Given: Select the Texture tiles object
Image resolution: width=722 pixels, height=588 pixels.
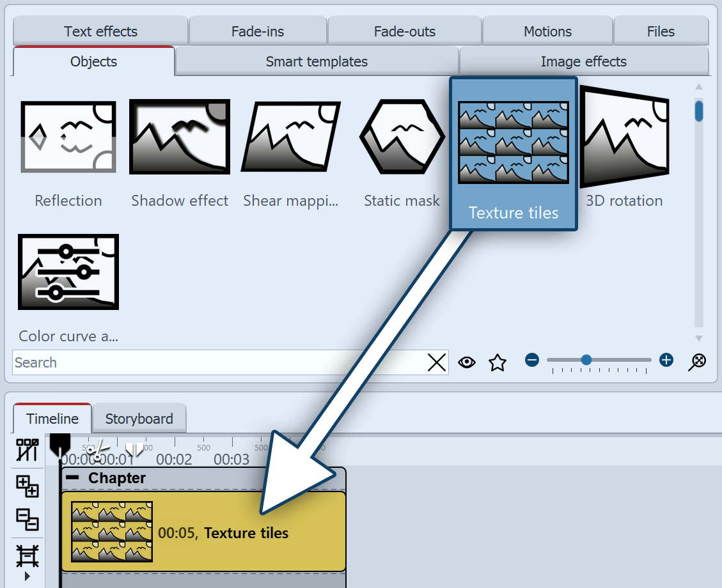Looking at the screenshot, I should (x=513, y=142).
